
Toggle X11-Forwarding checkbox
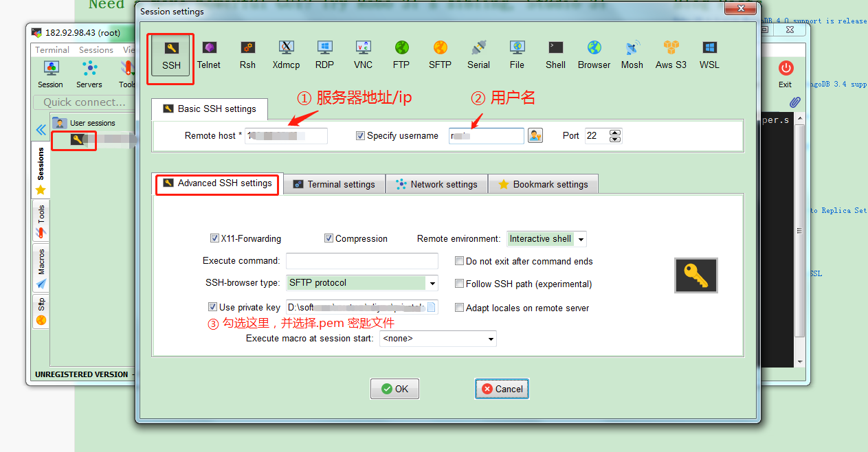pyautogui.click(x=214, y=238)
